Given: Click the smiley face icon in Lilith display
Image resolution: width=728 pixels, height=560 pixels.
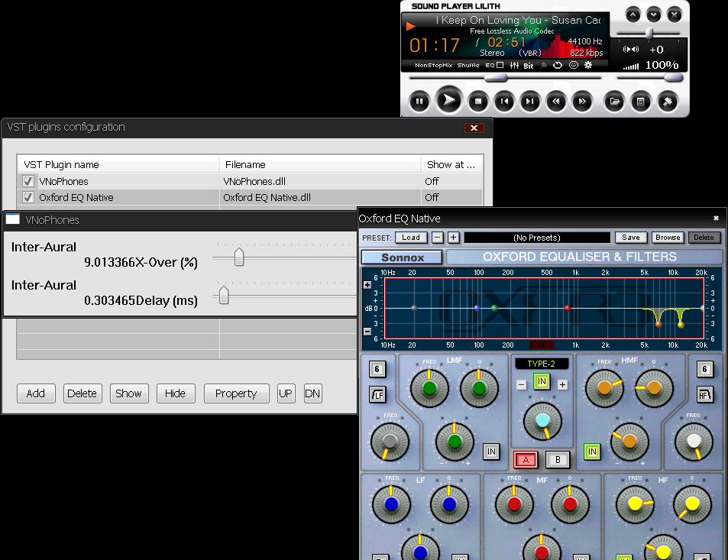Looking at the screenshot, I should [574, 65].
